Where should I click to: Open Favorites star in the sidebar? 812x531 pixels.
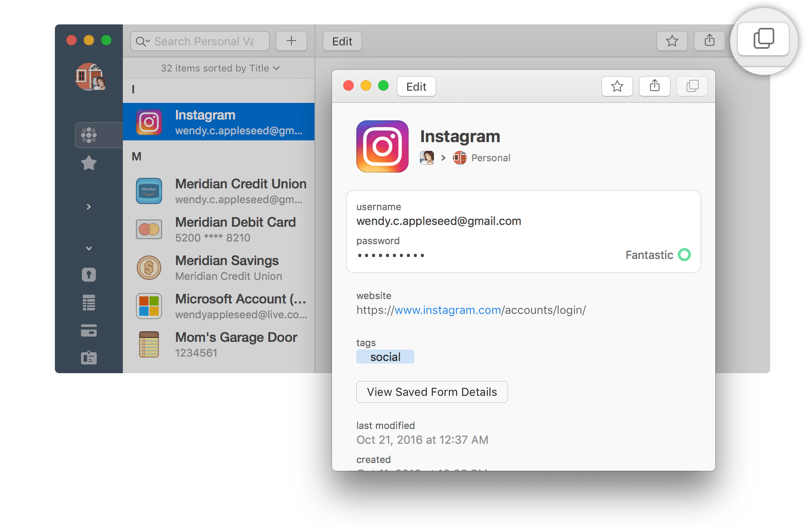pyautogui.click(x=89, y=163)
